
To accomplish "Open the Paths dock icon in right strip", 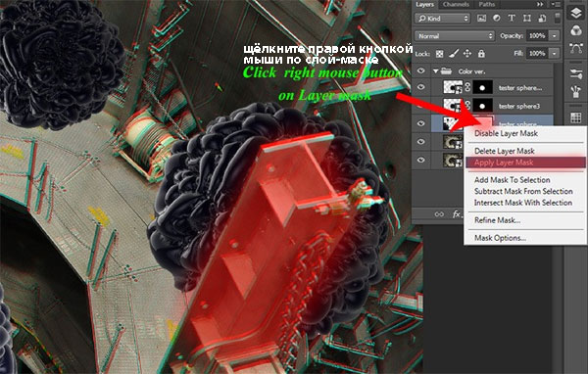I will tap(575, 48).
